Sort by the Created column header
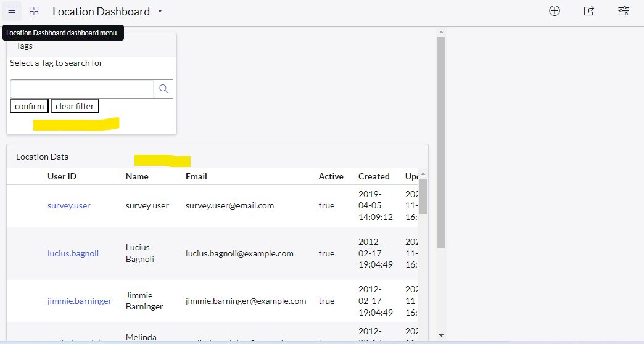Viewport: 644px width, 344px height. pyautogui.click(x=374, y=176)
